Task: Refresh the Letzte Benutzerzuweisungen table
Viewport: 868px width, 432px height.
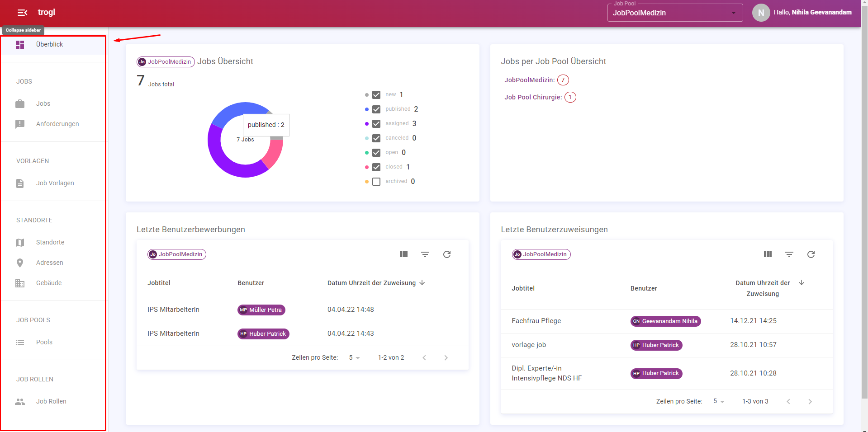Action: pos(811,254)
